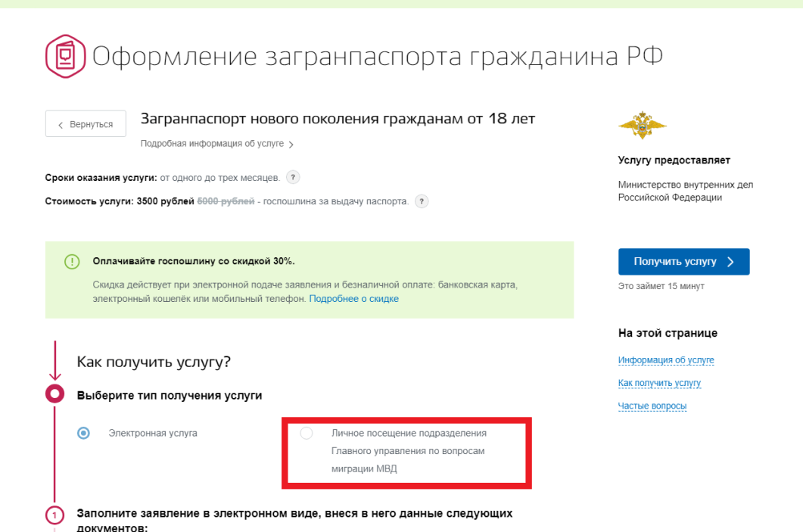Click the blue "Получить услугу" button
The height and width of the screenshot is (532, 803).
[x=683, y=262]
